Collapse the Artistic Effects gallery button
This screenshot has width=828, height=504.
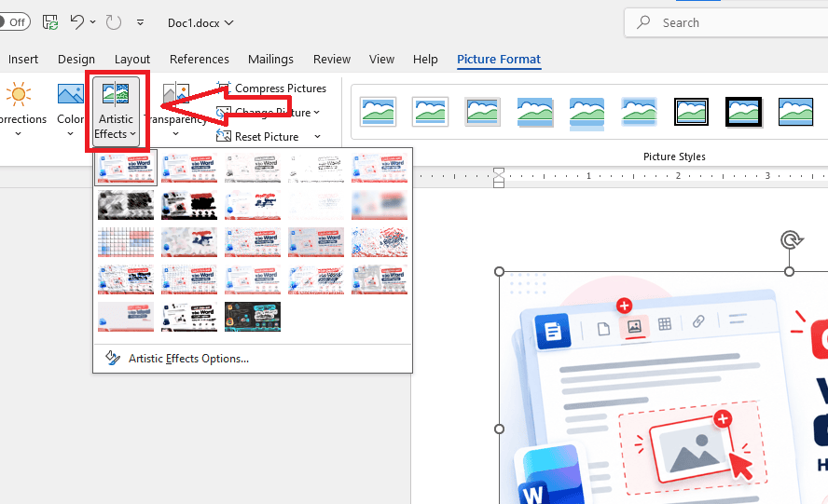click(116, 110)
